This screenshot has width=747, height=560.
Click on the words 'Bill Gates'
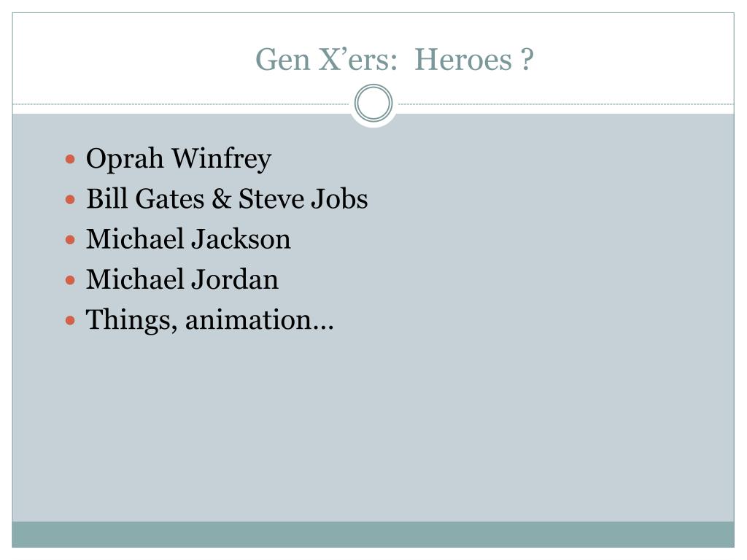[x=145, y=198]
